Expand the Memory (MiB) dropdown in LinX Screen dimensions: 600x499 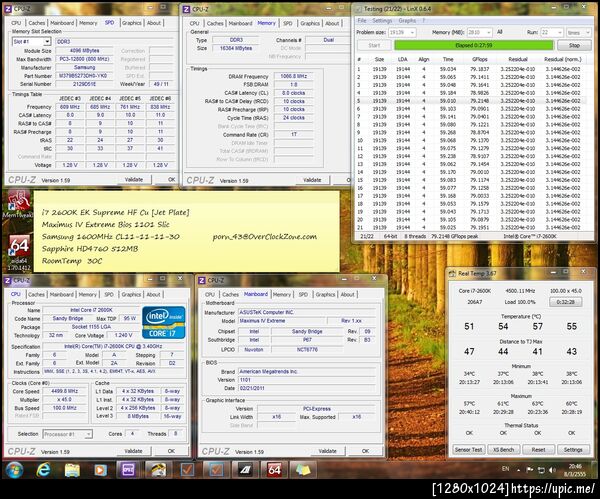[x=489, y=33]
